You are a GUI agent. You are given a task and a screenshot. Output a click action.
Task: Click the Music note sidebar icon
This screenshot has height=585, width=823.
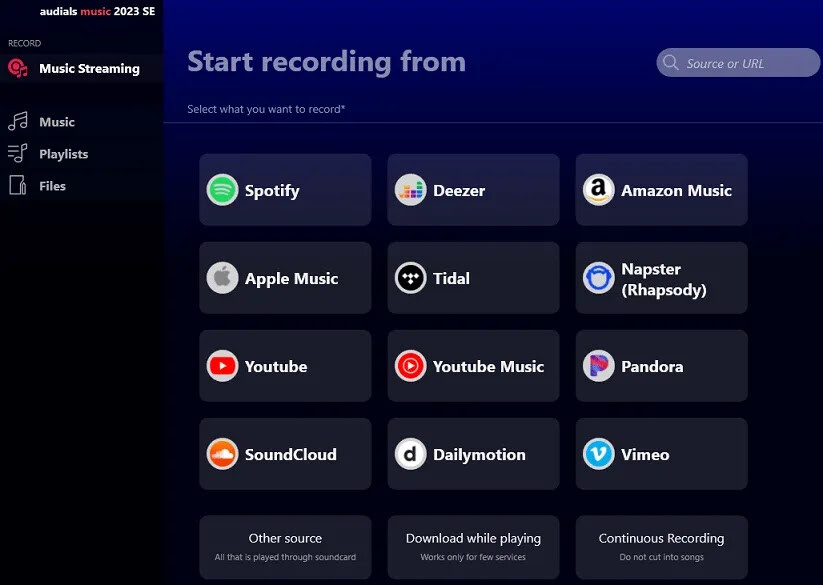(18, 121)
